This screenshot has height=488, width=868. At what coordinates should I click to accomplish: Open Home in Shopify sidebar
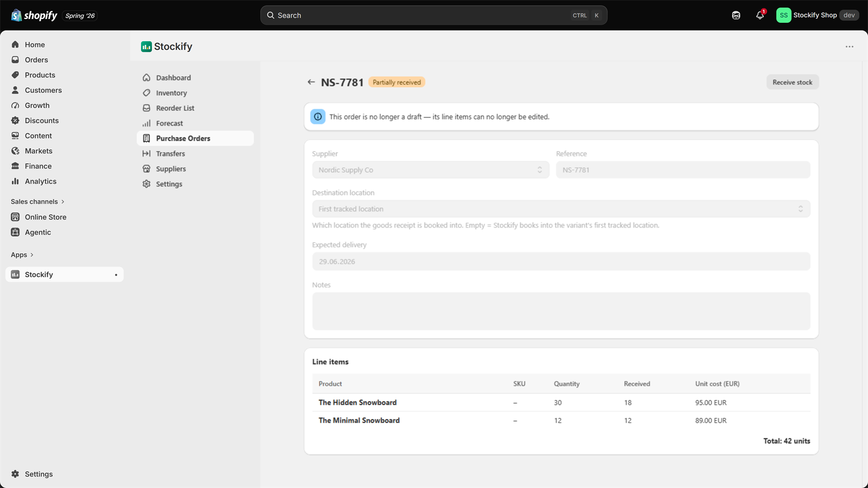[x=35, y=44]
